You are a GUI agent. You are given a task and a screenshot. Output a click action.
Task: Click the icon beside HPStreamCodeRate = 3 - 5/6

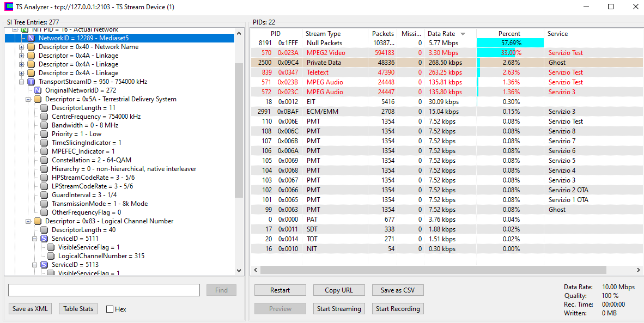(44, 178)
